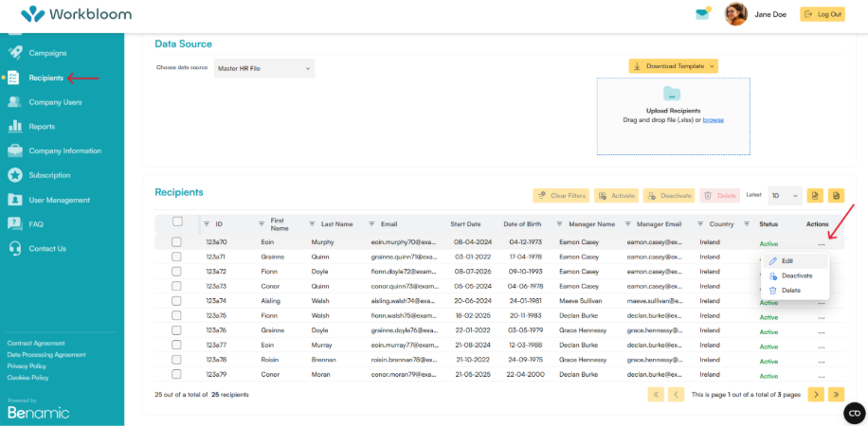
Task: Click Jane Doe profile avatar
Action: (735, 14)
